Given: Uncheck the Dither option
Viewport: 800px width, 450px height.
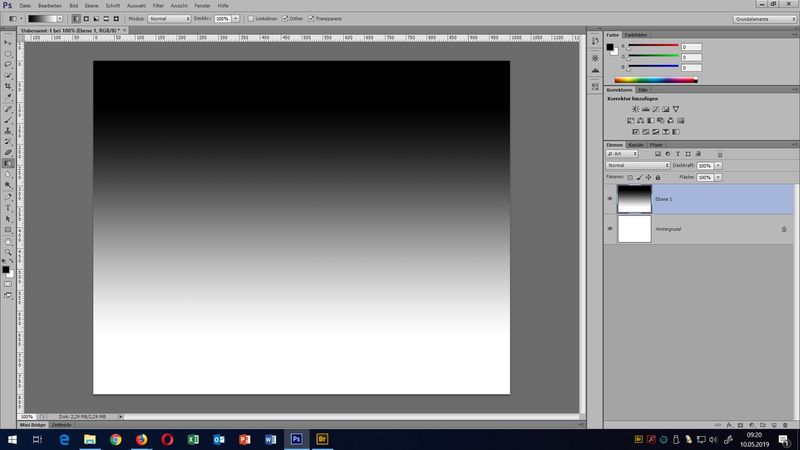Looking at the screenshot, I should [x=286, y=18].
